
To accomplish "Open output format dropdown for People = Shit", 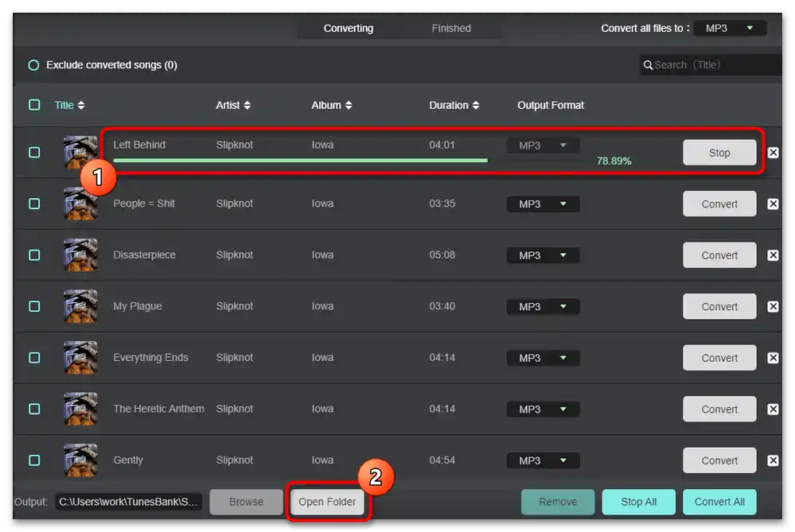I will [543, 204].
